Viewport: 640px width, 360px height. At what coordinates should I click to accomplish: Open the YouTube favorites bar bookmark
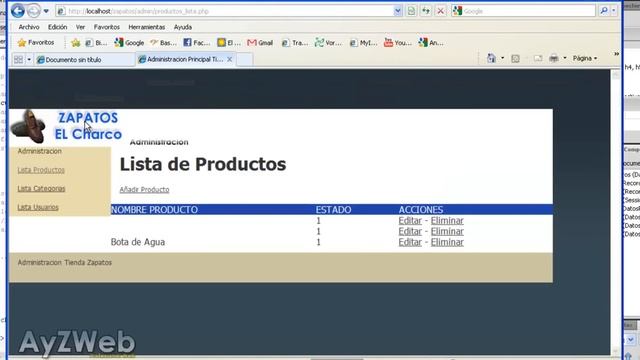click(x=398, y=42)
